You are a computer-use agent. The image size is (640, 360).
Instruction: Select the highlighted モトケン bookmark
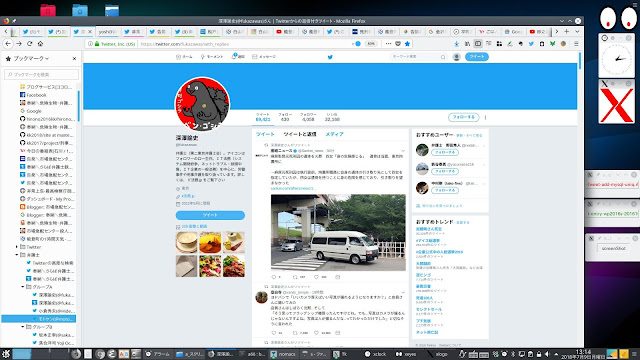pyautogui.click(x=39, y=319)
